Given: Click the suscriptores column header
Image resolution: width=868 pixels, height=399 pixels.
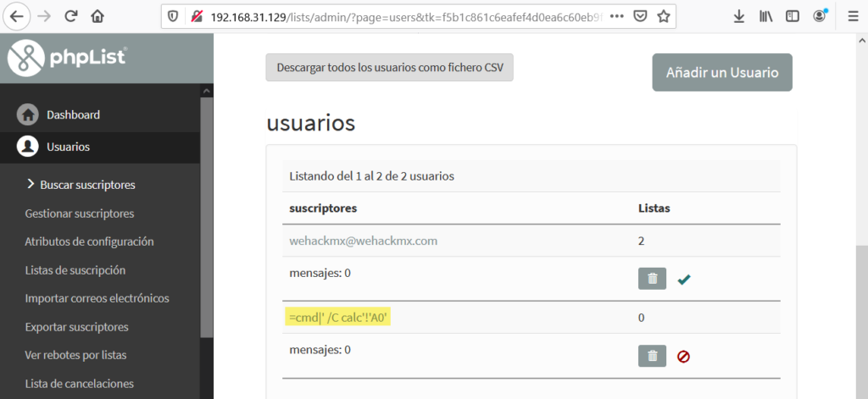Looking at the screenshot, I should [323, 208].
